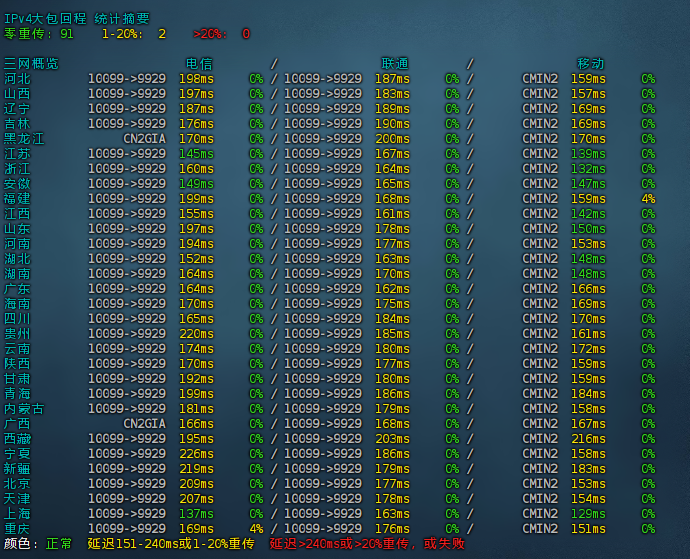Click 联通 latency '189ms' in 辽宁 row
This screenshot has height=559, width=690.
[x=392, y=109]
